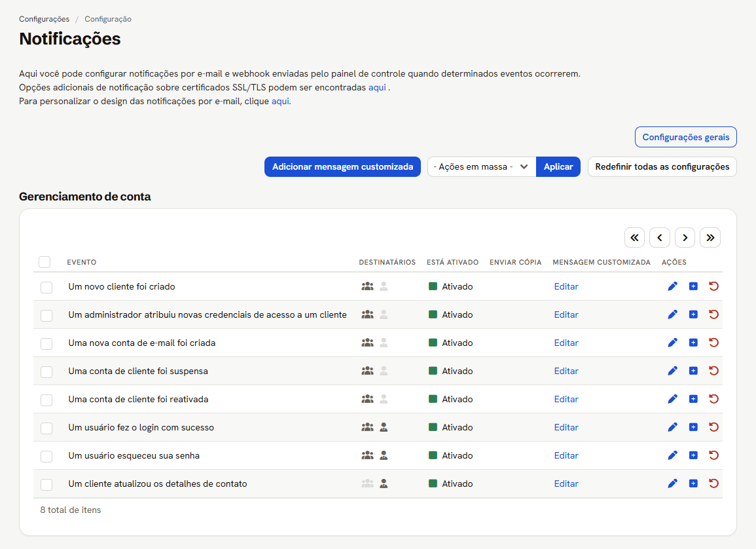The height and width of the screenshot is (549, 756).
Task: Click blue plus icon for 'Um novo cliente foi criado'
Action: 693,286
